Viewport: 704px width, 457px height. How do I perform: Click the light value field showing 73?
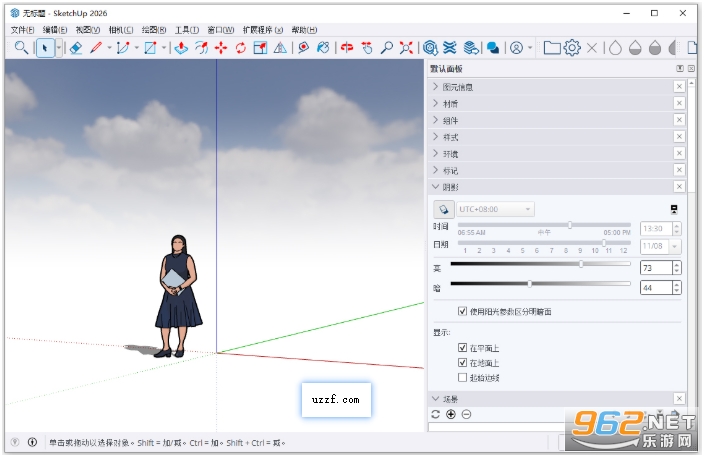click(656, 268)
